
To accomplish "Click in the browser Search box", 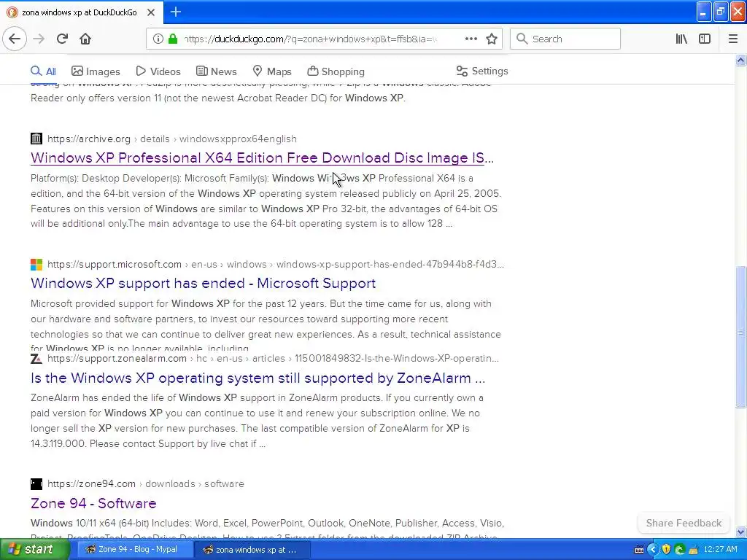I will click(565, 39).
